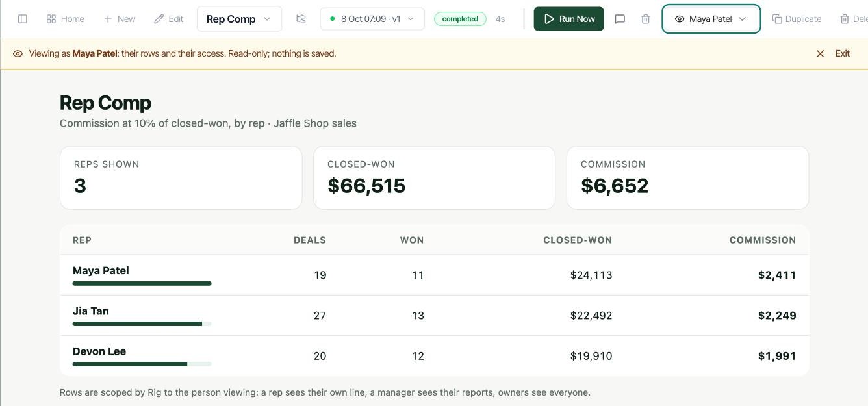Click Jia Tan's won count 13
This screenshot has height=406, width=868.
click(418, 316)
